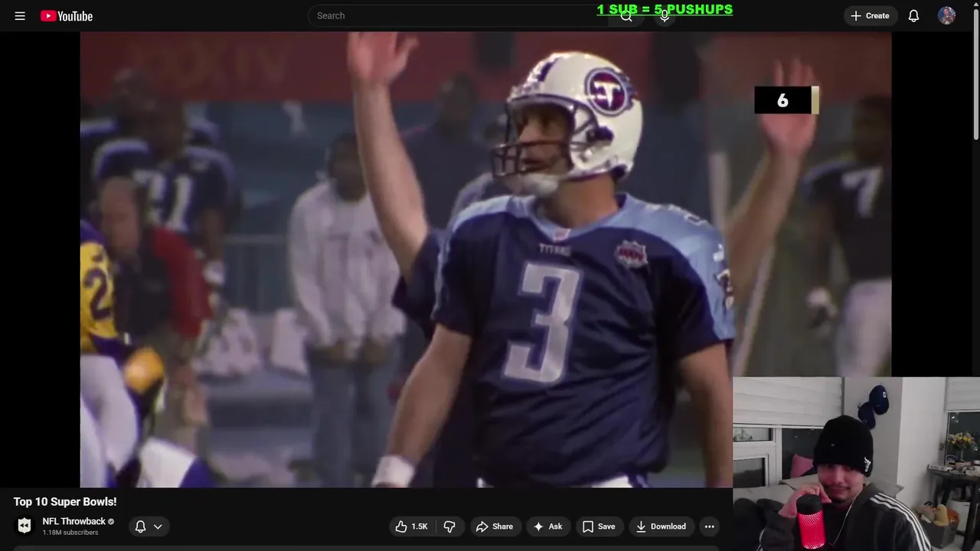Image resolution: width=980 pixels, height=551 pixels.
Task: Select the title 'Top 10 Super Bowls!'
Action: 65,501
